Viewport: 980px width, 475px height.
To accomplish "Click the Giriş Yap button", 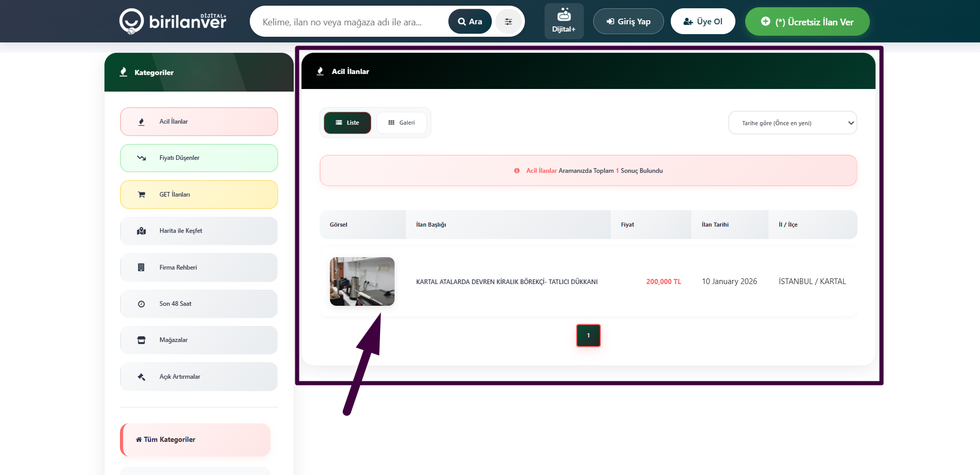I will (628, 22).
